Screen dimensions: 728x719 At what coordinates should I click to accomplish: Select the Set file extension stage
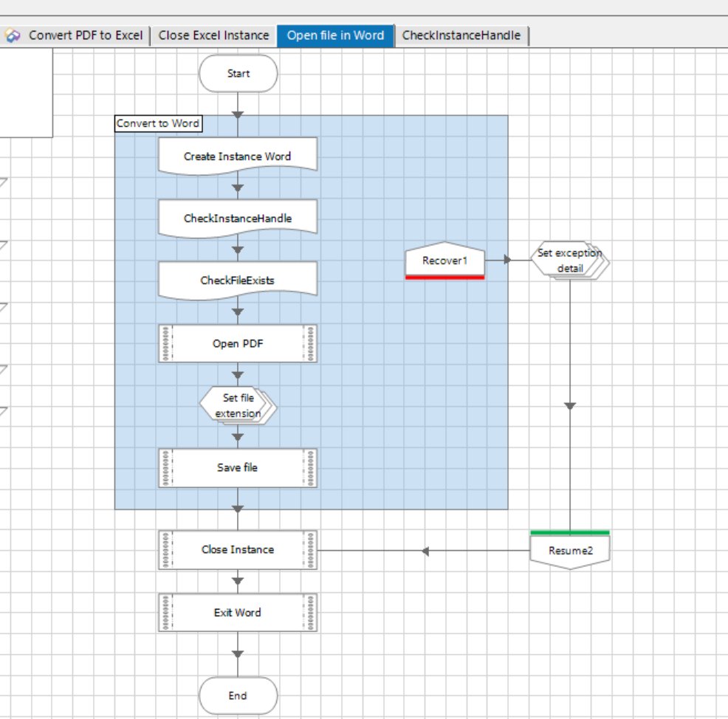[x=238, y=406]
